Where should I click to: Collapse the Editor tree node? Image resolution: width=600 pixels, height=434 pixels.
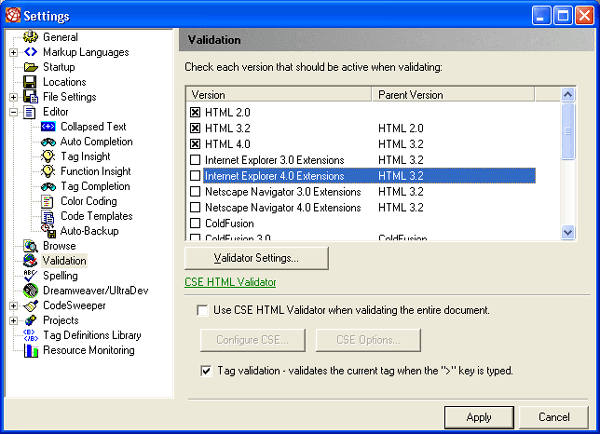click(x=13, y=112)
